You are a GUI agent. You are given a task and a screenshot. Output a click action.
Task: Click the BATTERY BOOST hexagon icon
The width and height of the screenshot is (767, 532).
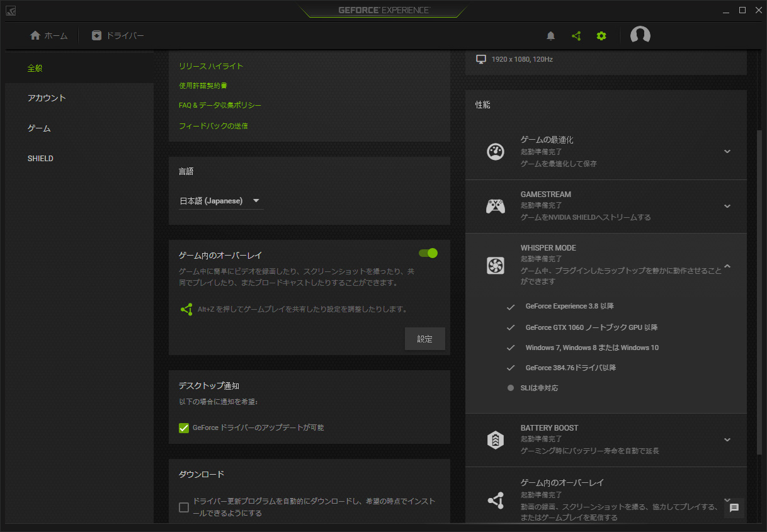496,439
